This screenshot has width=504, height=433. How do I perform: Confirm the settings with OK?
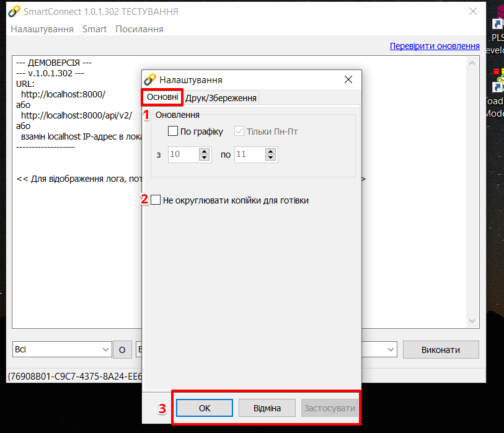(205, 408)
